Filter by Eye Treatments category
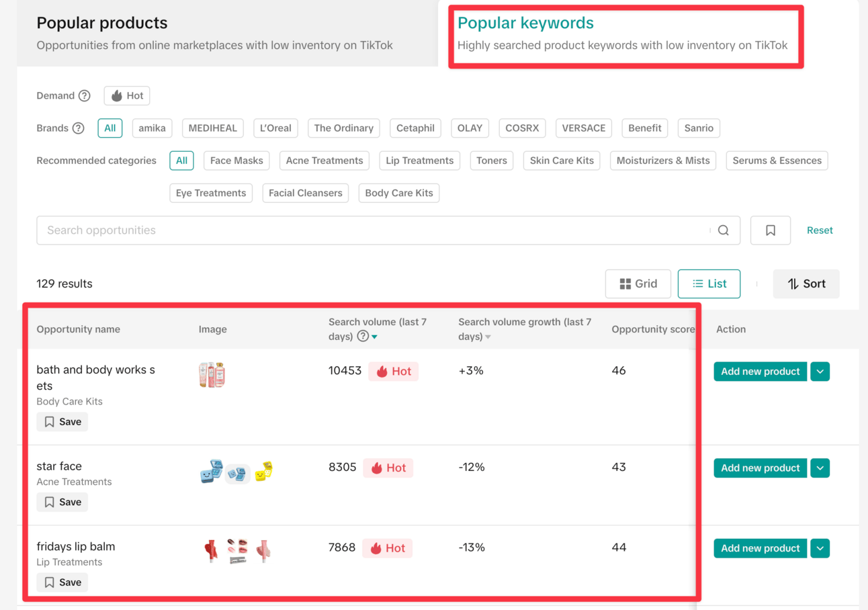The height and width of the screenshot is (610, 868). [211, 193]
